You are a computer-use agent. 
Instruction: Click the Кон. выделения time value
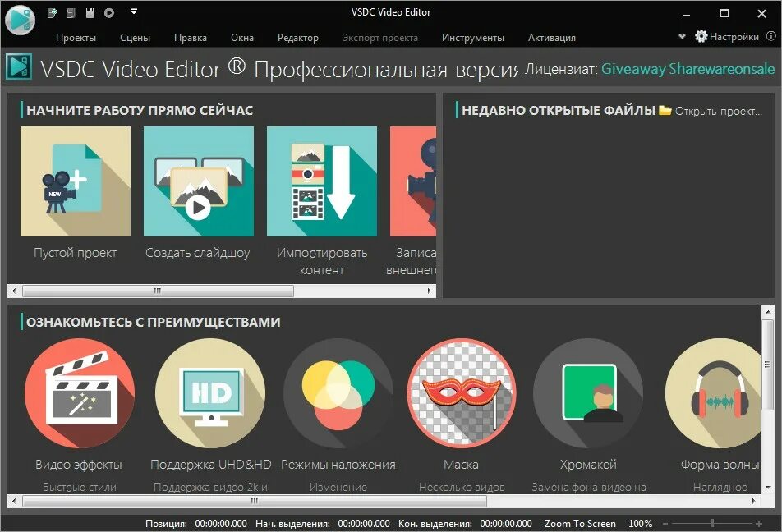point(506,524)
